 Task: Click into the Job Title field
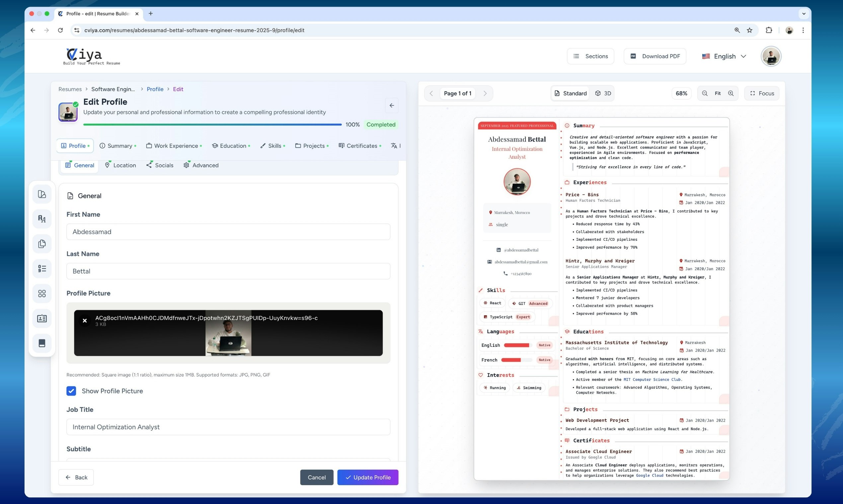click(x=228, y=427)
